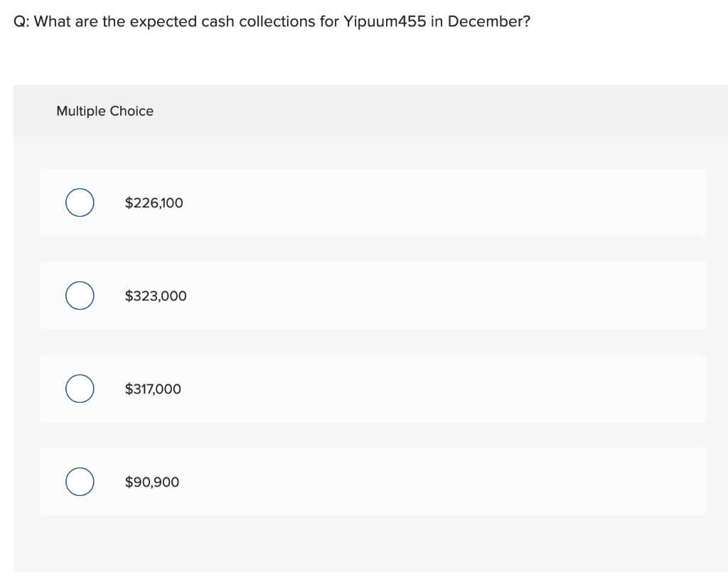Image resolution: width=728 pixels, height=584 pixels.
Task: Click the $323,000 answer text
Action: point(156,296)
